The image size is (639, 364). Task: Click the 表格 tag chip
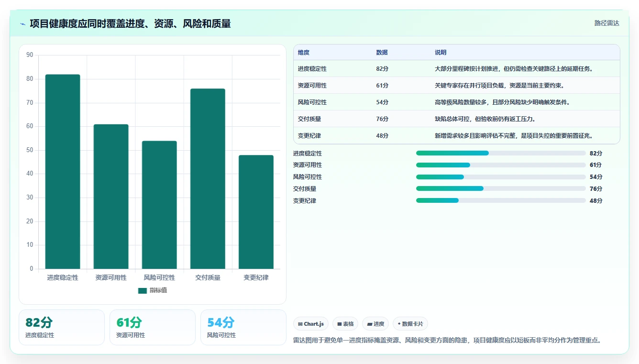pos(345,324)
